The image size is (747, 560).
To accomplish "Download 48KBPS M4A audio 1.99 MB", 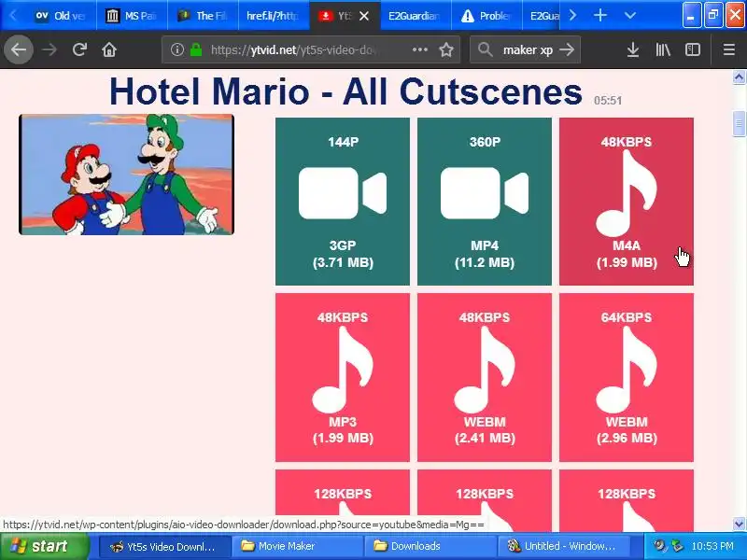I will [627, 202].
